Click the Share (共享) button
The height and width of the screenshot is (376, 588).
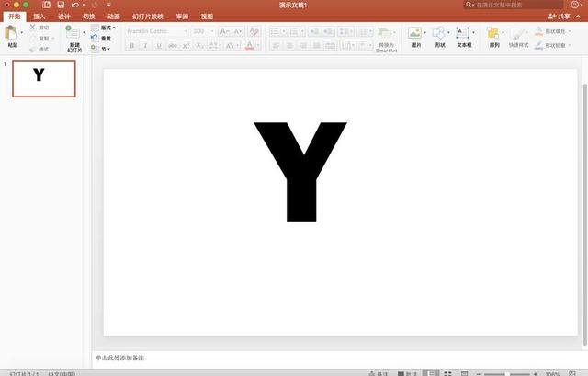pos(558,17)
